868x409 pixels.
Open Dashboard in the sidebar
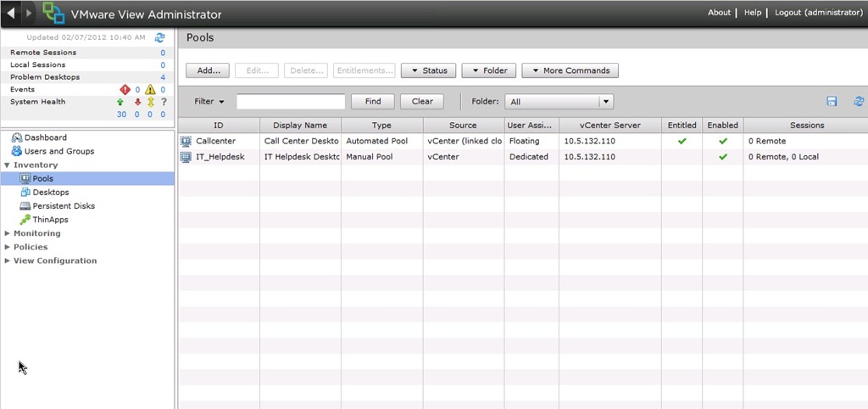[45, 137]
